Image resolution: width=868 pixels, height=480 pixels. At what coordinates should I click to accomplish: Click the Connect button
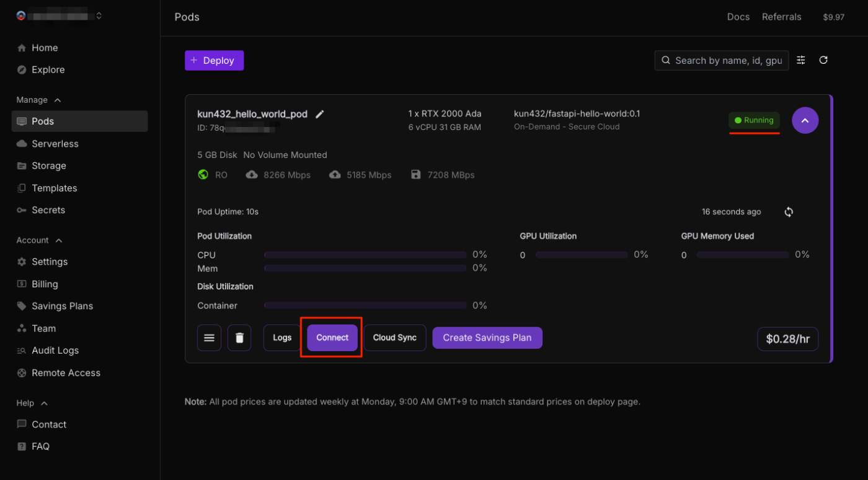[x=332, y=338]
